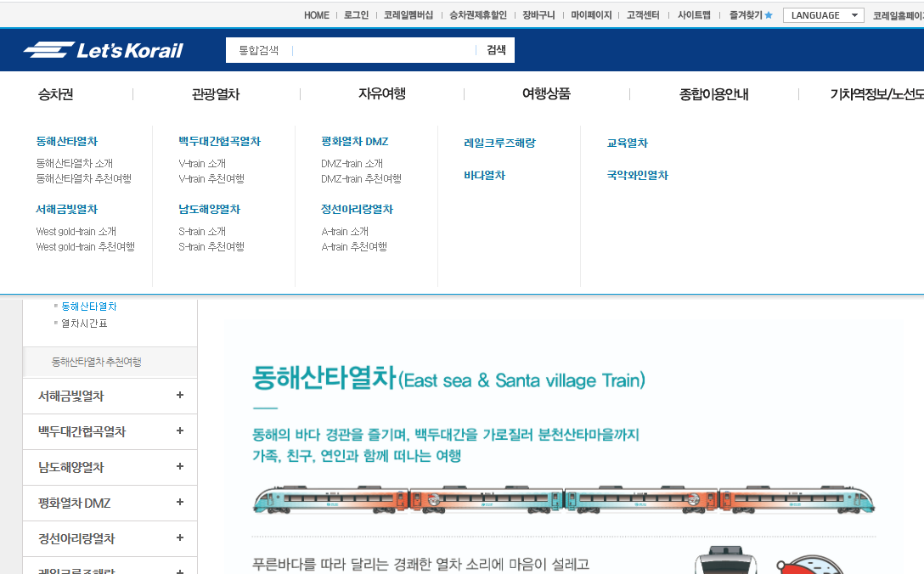
Task: Open 장바구니 cart link
Action: (538, 15)
